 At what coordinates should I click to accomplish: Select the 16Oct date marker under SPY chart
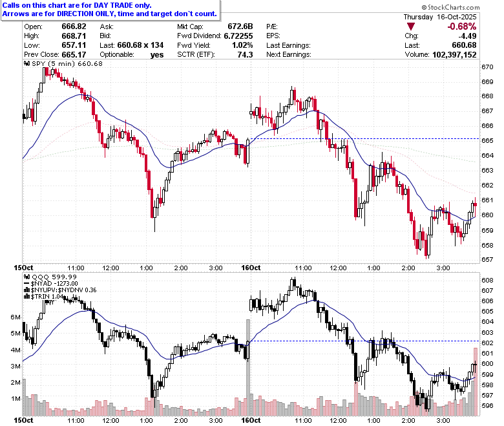tap(251, 268)
